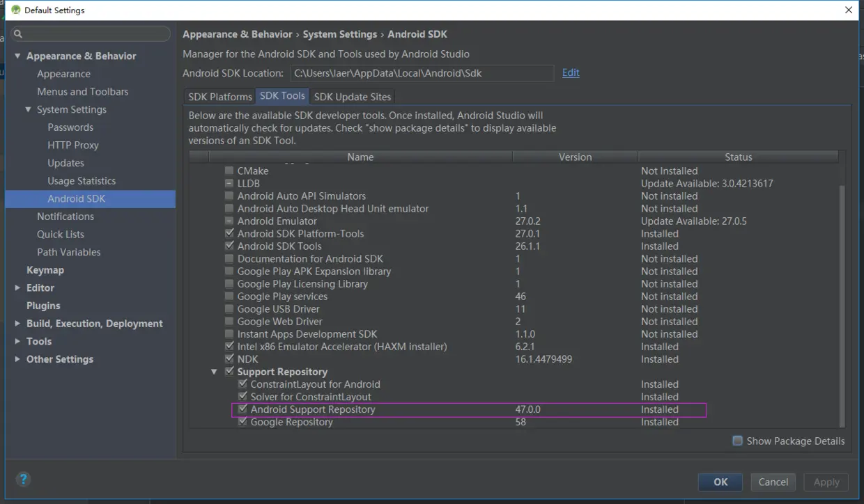Open Quick Lists settings
Screen dimensions: 864x504
pyautogui.click(x=61, y=234)
